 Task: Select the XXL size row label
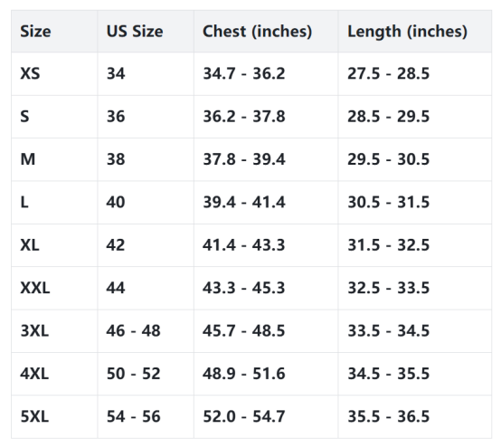click(x=35, y=288)
